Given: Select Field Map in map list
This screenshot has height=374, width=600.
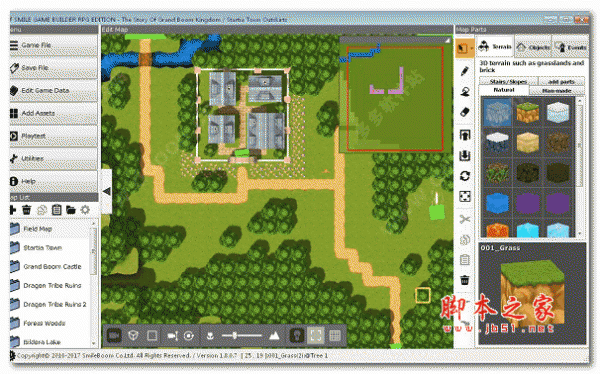Looking at the screenshot, I should (50, 229).
